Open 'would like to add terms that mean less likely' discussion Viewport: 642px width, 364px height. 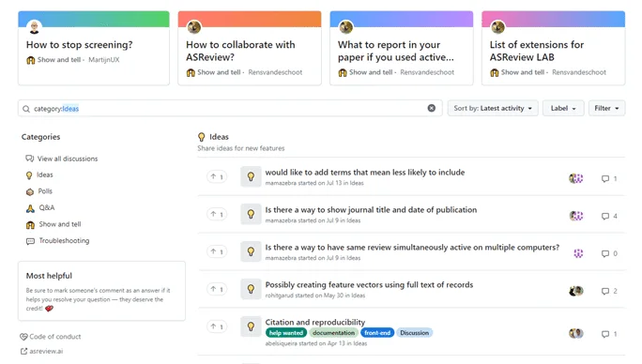(x=365, y=173)
